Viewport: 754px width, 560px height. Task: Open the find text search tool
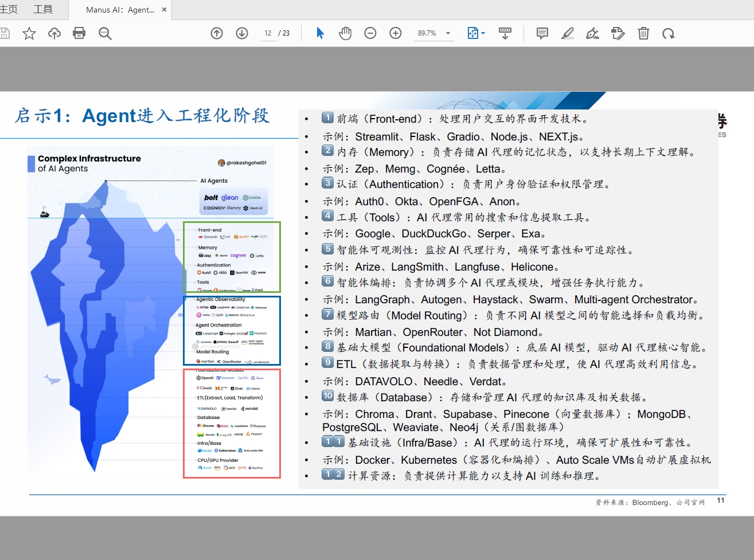click(x=105, y=33)
